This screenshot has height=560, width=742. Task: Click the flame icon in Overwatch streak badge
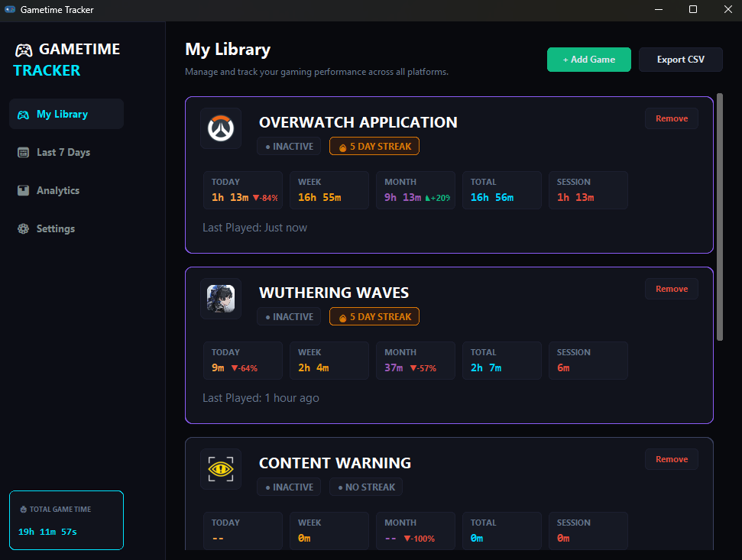[x=342, y=147]
